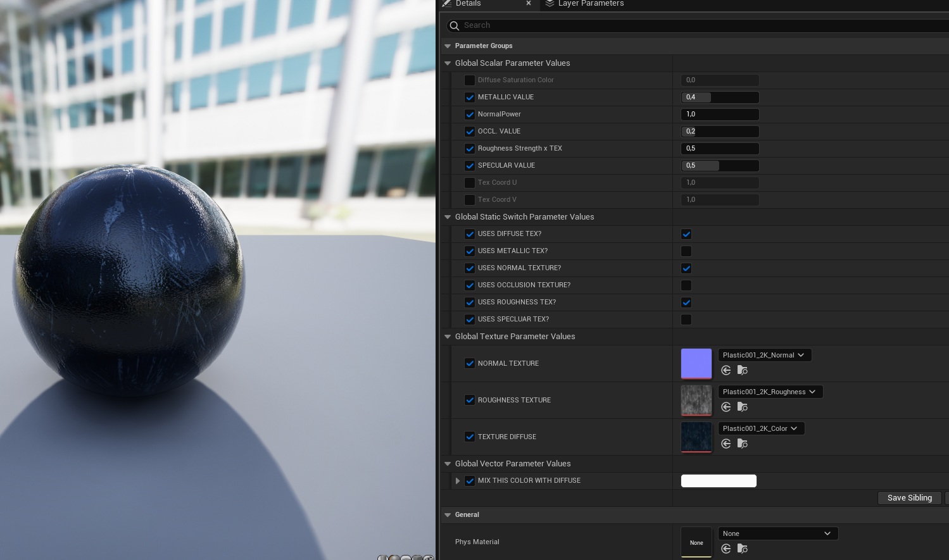Click Phys Material None thumbnail
Image resolution: width=949 pixels, height=560 pixels.
pyautogui.click(x=696, y=542)
